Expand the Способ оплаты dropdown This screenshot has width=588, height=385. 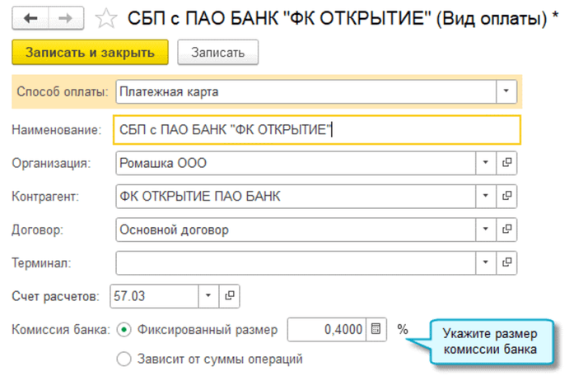click(506, 91)
